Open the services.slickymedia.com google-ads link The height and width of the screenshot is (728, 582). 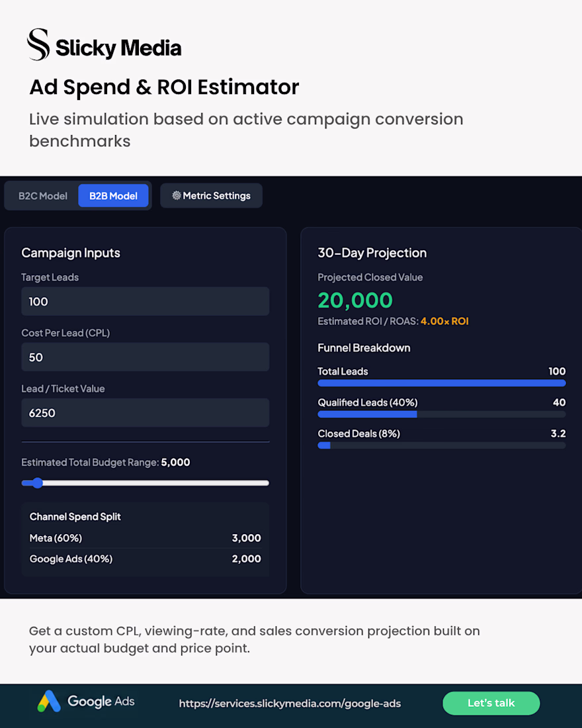click(290, 704)
